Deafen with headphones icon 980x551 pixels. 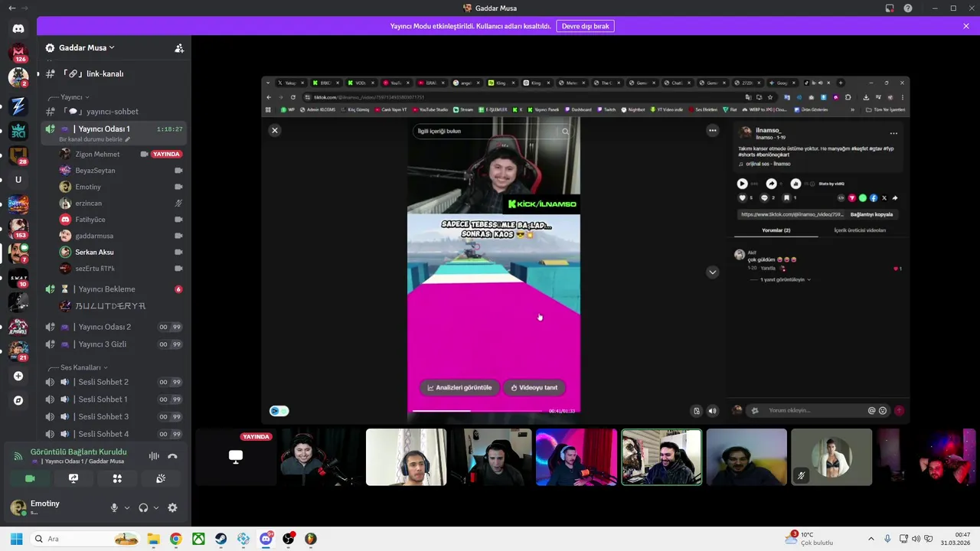click(x=143, y=507)
